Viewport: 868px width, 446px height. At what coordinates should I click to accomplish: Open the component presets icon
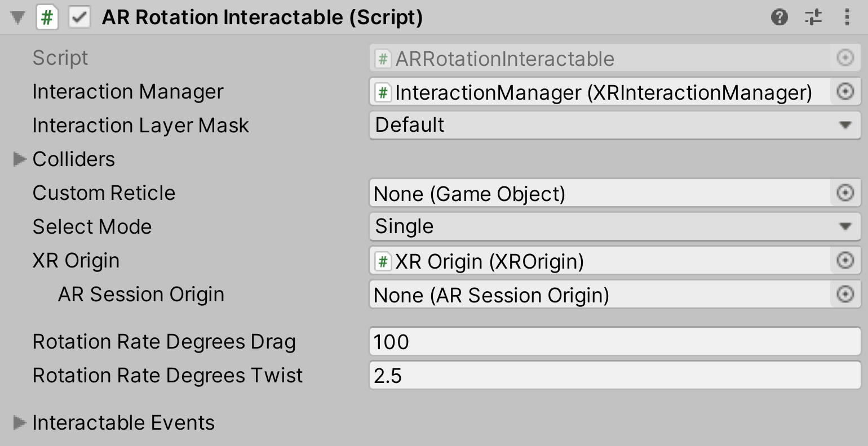click(813, 17)
